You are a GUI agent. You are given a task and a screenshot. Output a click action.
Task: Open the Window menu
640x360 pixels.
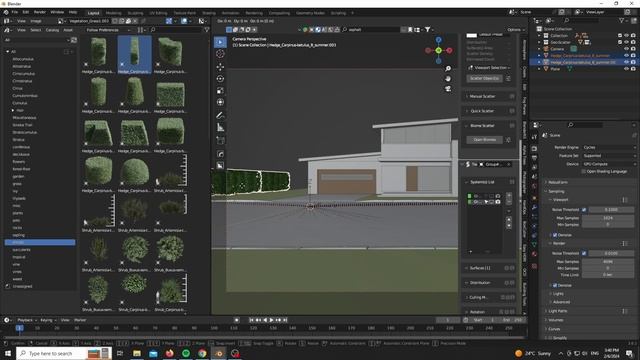point(57,12)
